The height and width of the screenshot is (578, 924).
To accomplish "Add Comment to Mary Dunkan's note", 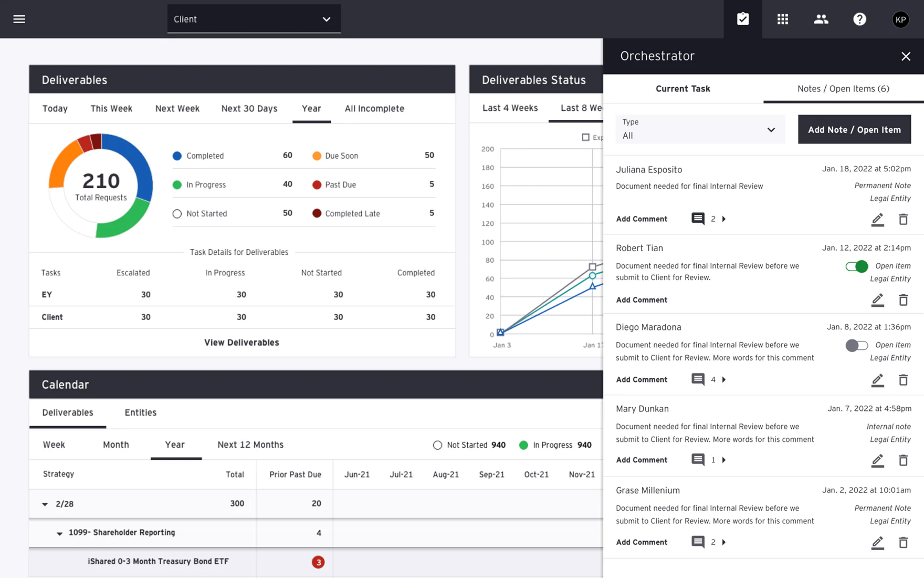I will pyautogui.click(x=642, y=460).
